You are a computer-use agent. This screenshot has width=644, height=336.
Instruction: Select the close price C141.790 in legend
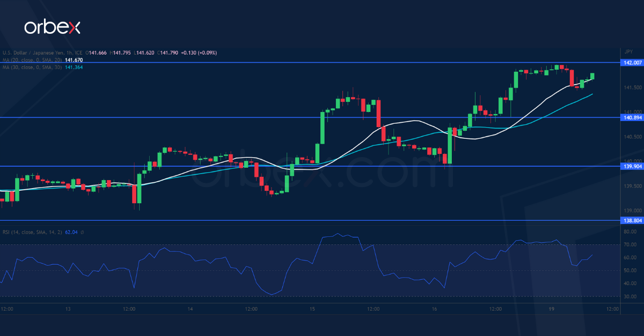coord(167,53)
